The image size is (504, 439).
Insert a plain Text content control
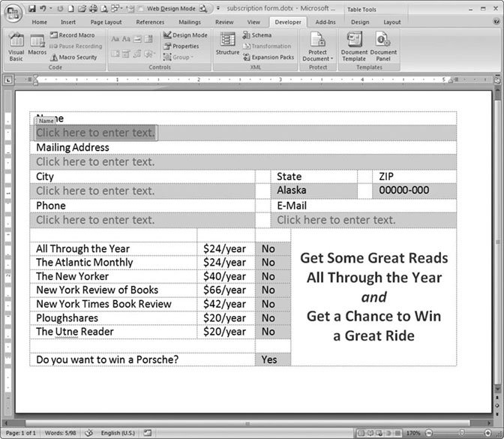[126, 39]
